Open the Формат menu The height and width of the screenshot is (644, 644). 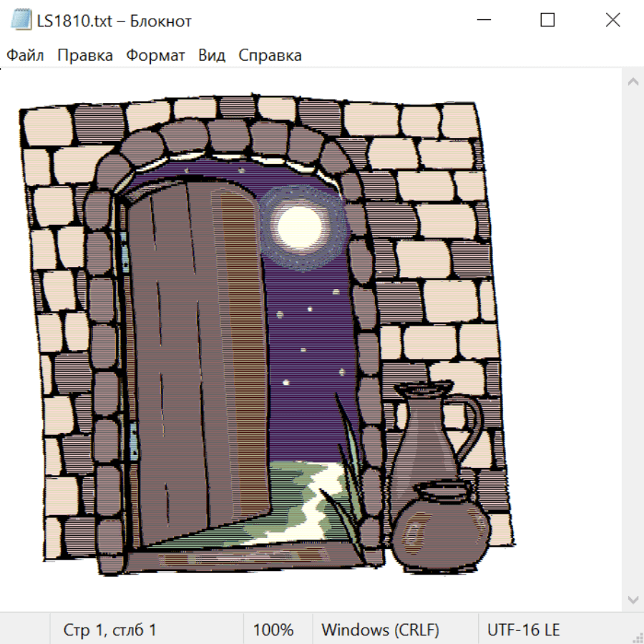tap(155, 55)
